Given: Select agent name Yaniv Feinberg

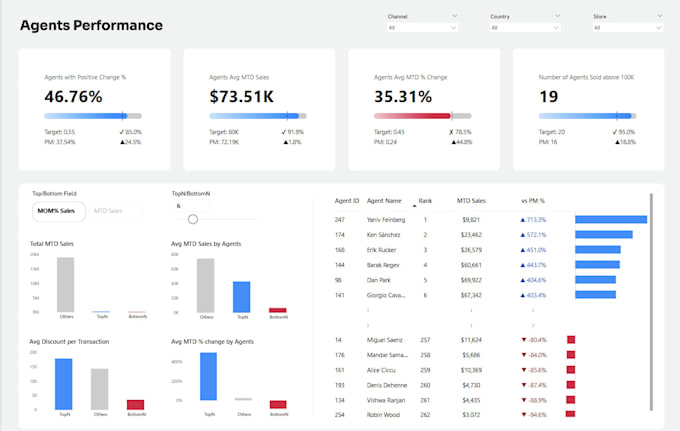Looking at the screenshot, I should 386,220.
